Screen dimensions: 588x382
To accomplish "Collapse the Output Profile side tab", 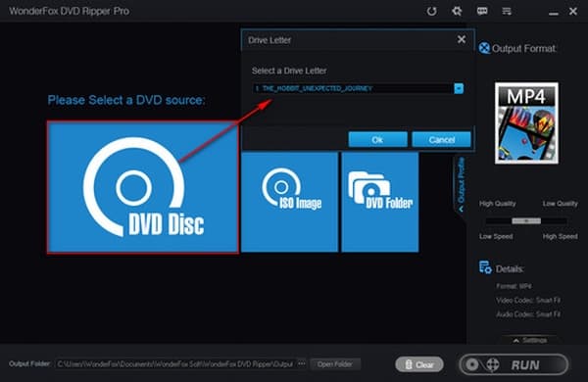I will pyautogui.click(x=461, y=185).
